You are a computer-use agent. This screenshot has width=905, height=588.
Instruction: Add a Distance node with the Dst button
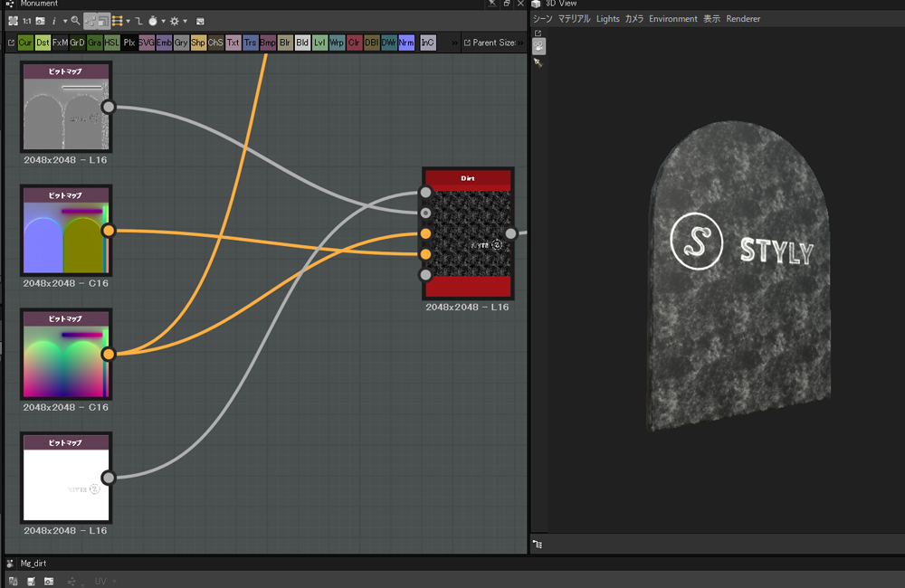click(43, 43)
